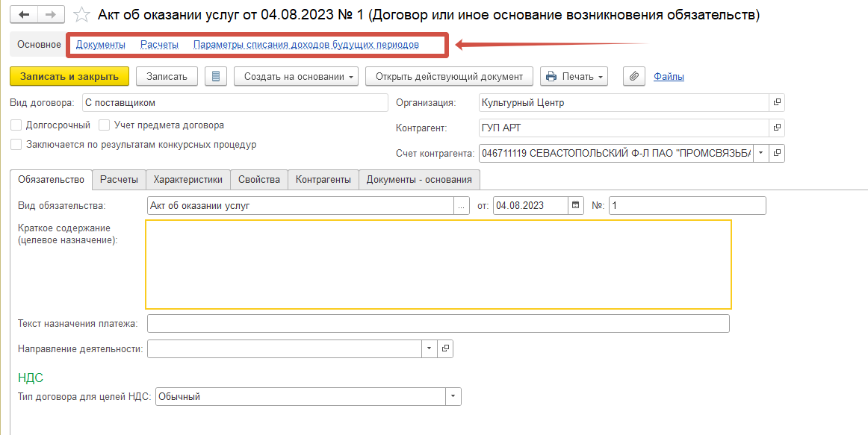The height and width of the screenshot is (435, 868).
Task: Click the № number input field
Action: (x=687, y=205)
